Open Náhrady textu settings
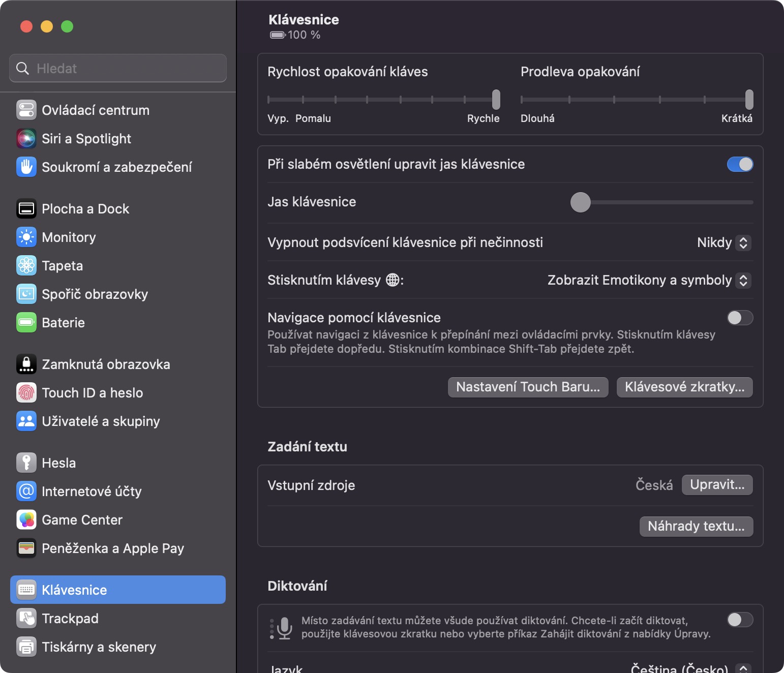This screenshot has height=673, width=784. click(x=696, y=526)
